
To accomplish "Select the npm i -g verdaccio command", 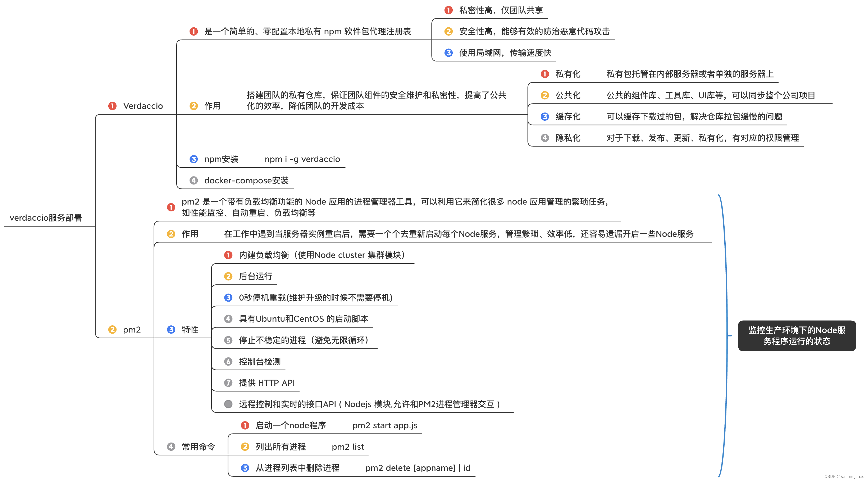I will pos(302,159).
